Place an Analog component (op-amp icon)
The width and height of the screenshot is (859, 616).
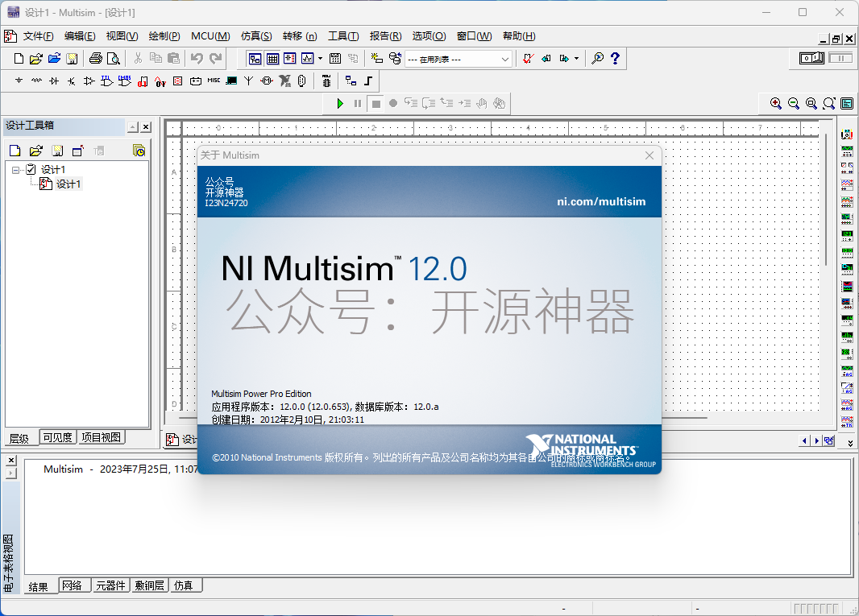click(89, 81)
